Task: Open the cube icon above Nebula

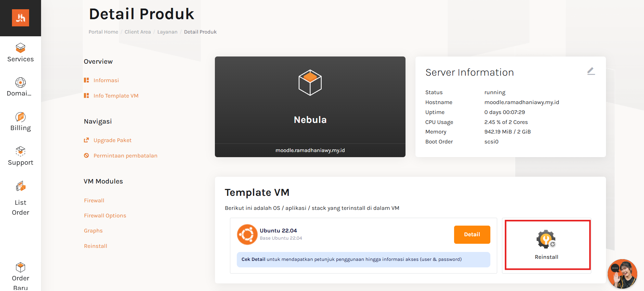Action: tap(310, 82)
